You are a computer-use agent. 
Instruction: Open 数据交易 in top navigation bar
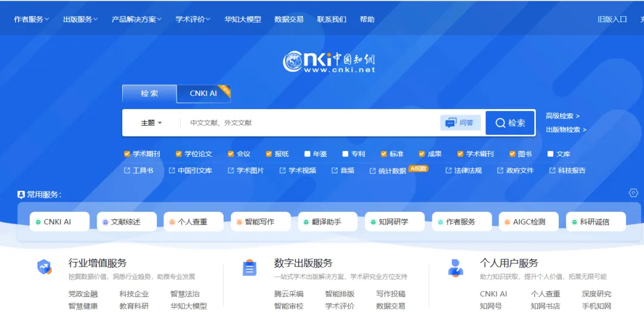(289, 19)
